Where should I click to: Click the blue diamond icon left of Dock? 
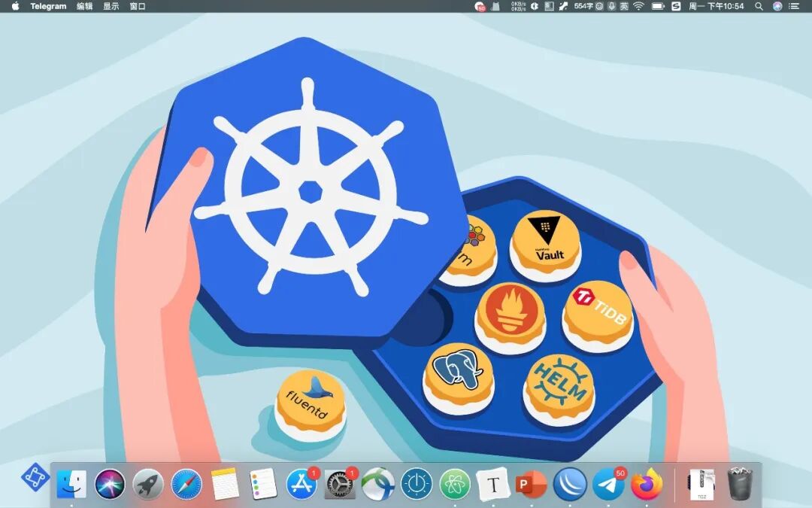35,476
